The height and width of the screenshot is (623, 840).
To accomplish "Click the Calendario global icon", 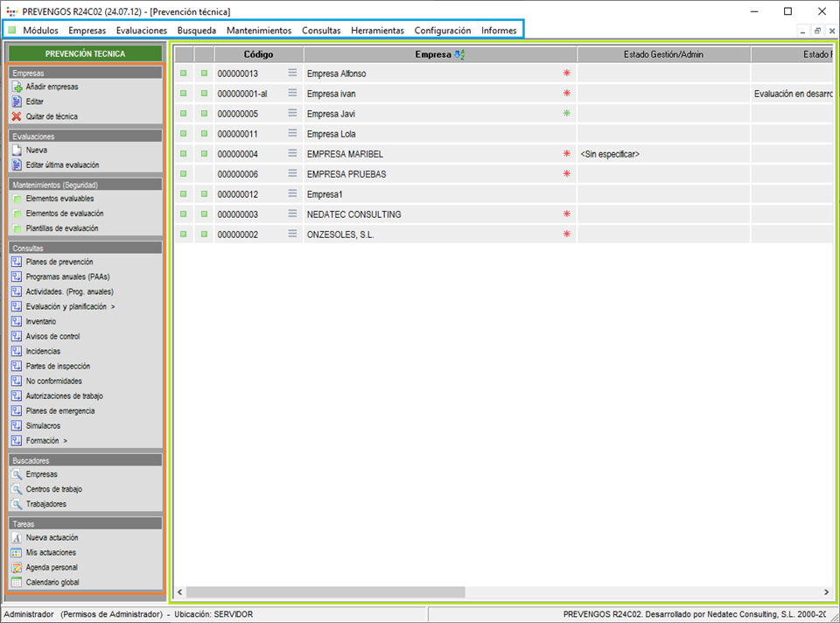I will click(x=17, y=583).
